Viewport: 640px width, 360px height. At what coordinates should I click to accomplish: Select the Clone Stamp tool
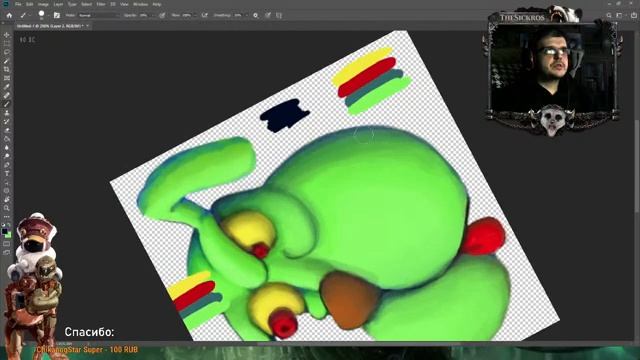pos(7,113)
